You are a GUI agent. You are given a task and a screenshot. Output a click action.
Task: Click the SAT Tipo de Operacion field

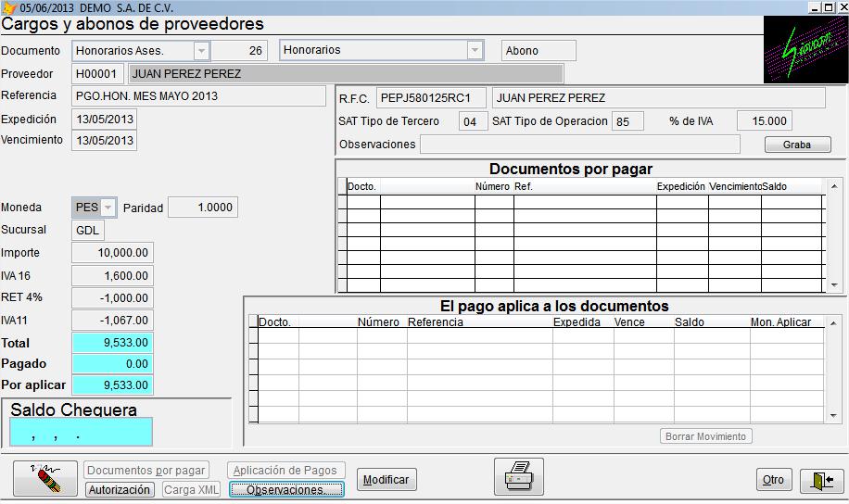(x=627, y=121)
